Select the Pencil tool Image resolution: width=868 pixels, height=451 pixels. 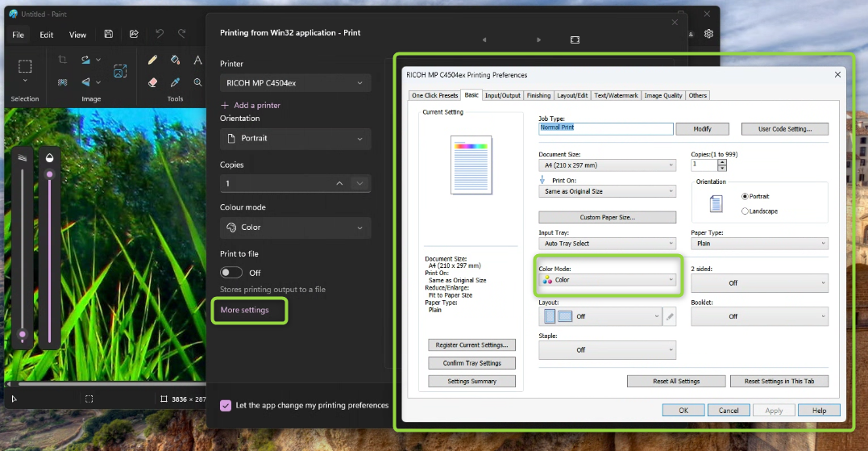(153, 60)
